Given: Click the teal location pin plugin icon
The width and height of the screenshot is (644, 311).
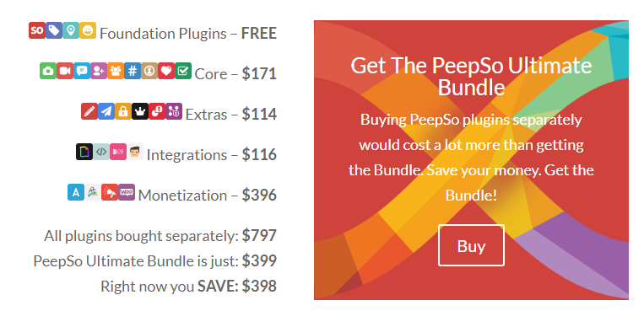Looking at the screenshot, I should pos(71,30).
